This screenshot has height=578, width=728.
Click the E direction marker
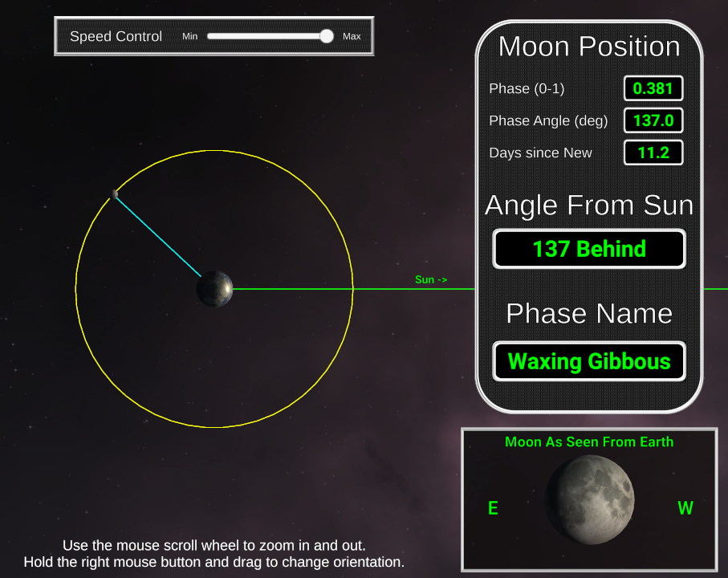click(492, 508)
